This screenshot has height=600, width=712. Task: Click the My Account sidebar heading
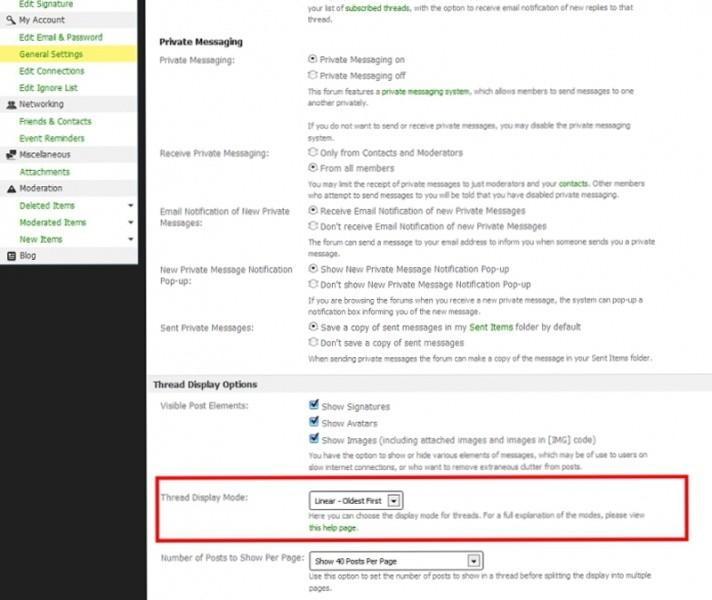tap(42, 20)
